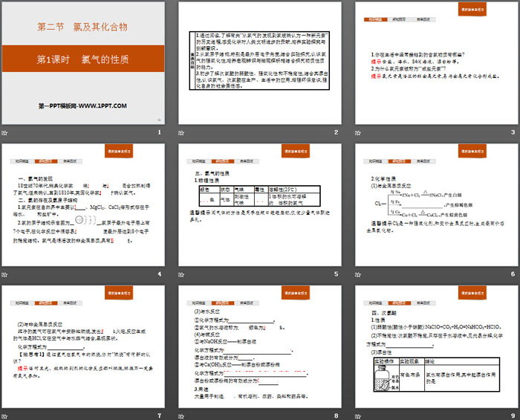Click the animation star icon under slide 2

point(182,132)
